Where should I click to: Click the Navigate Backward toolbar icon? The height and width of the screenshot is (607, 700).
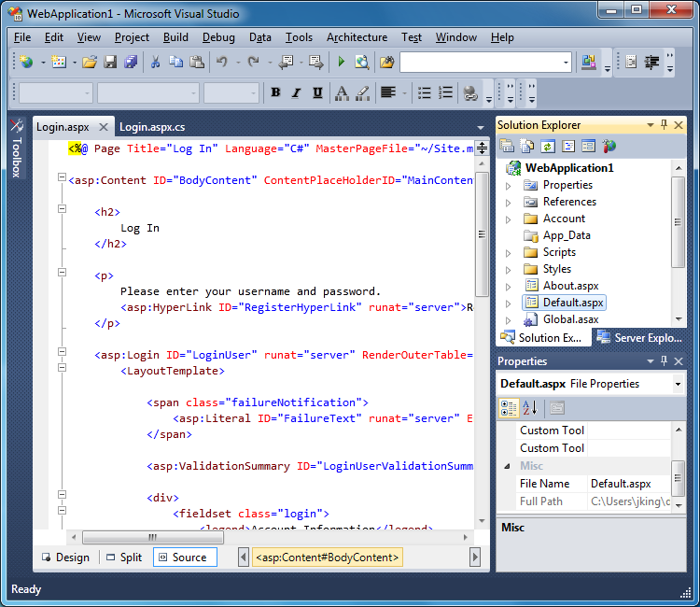[286, 62]
